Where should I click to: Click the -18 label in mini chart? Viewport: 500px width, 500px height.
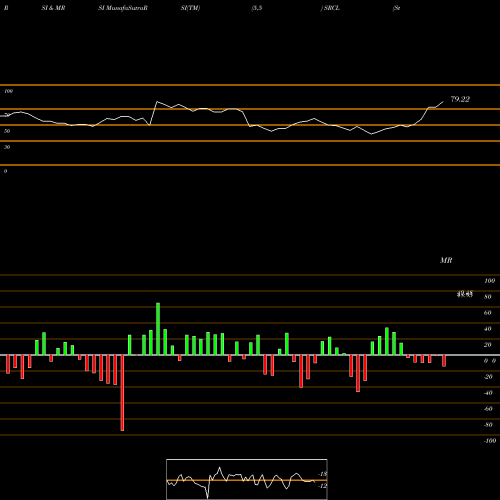323,474
